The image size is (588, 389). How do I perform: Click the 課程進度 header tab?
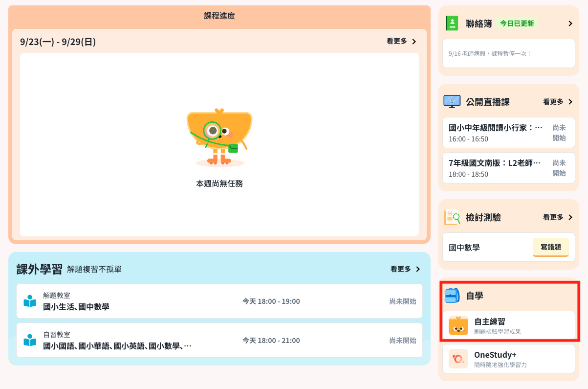point(219,16)
